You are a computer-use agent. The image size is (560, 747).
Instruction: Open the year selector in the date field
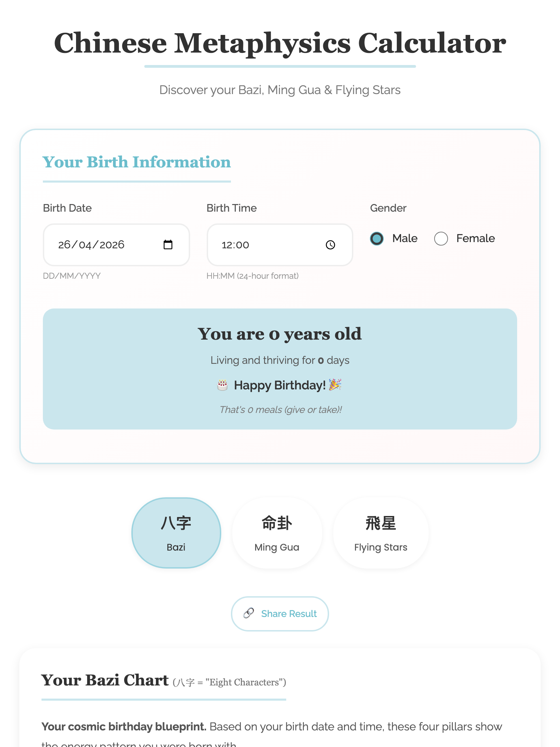[x=111, y=245]
